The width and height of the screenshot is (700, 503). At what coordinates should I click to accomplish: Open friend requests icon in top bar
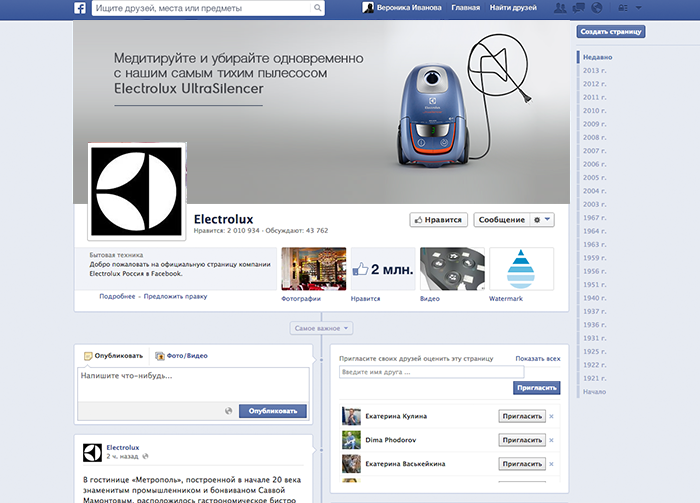[559, 8]
